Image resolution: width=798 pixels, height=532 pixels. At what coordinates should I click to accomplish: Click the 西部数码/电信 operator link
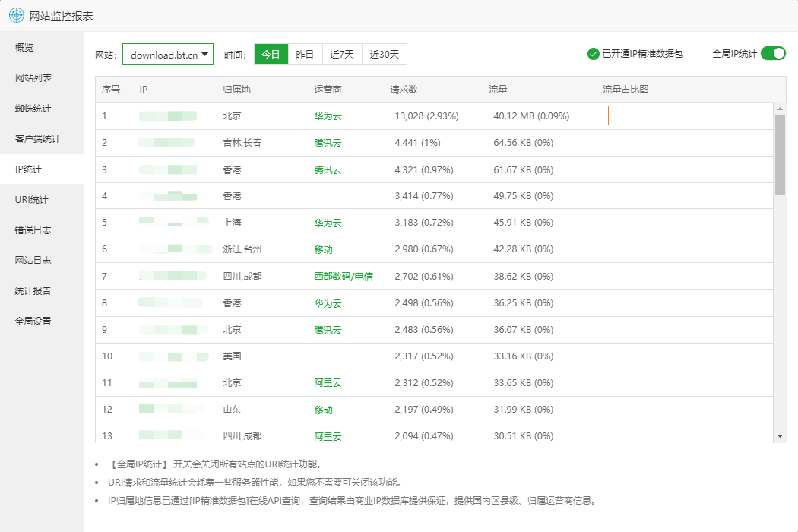(x=344, y=277)
